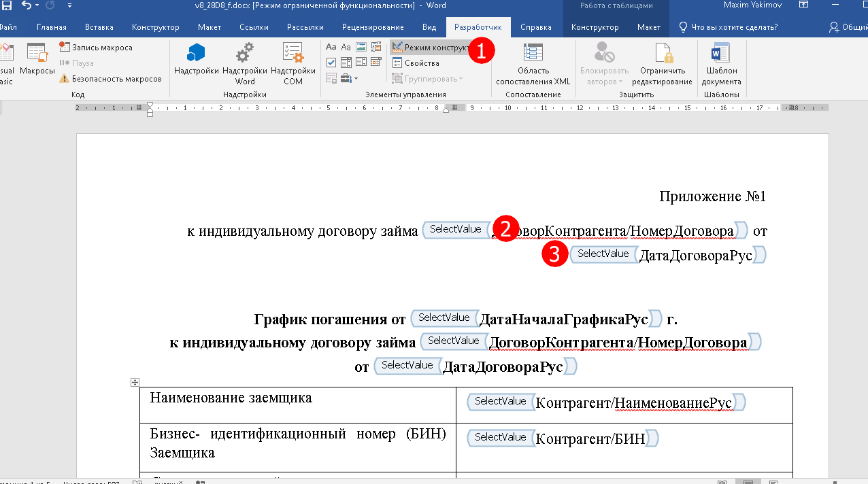Click the table move handle
This screenshot has width=868, height=484.
(x=135, y=383)
